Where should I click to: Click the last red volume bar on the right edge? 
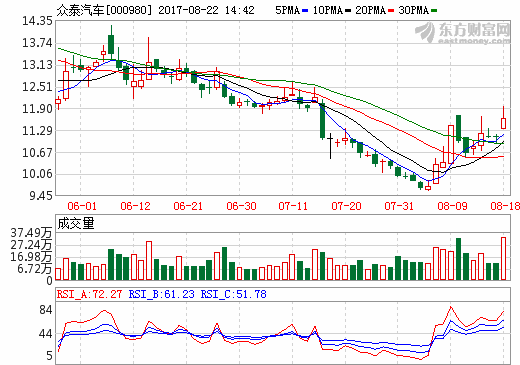pos(503,259)
